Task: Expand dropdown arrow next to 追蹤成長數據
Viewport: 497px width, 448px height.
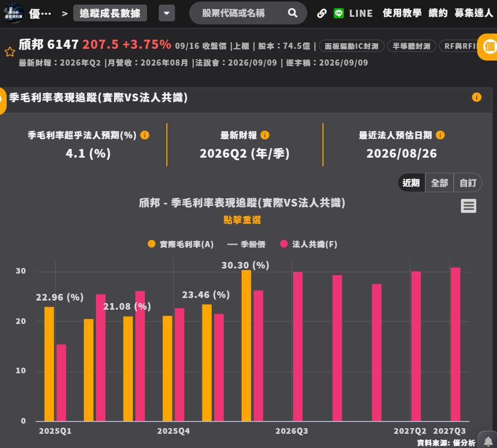Action: 167,13
